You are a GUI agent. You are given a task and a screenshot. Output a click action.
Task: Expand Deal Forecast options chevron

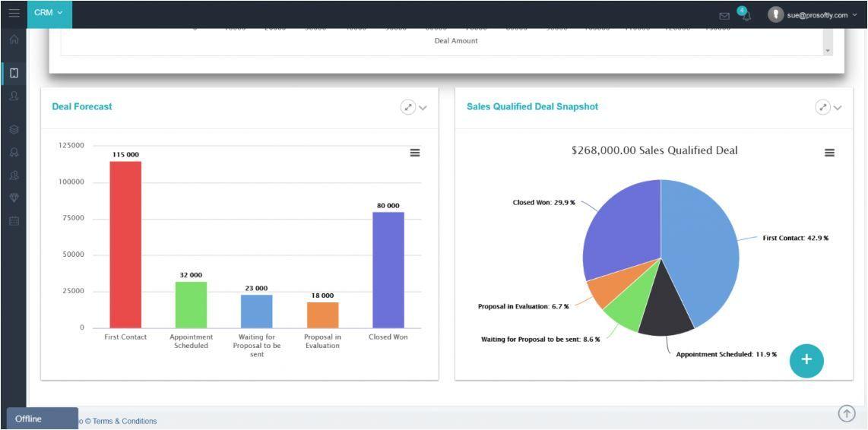[423, 108]
